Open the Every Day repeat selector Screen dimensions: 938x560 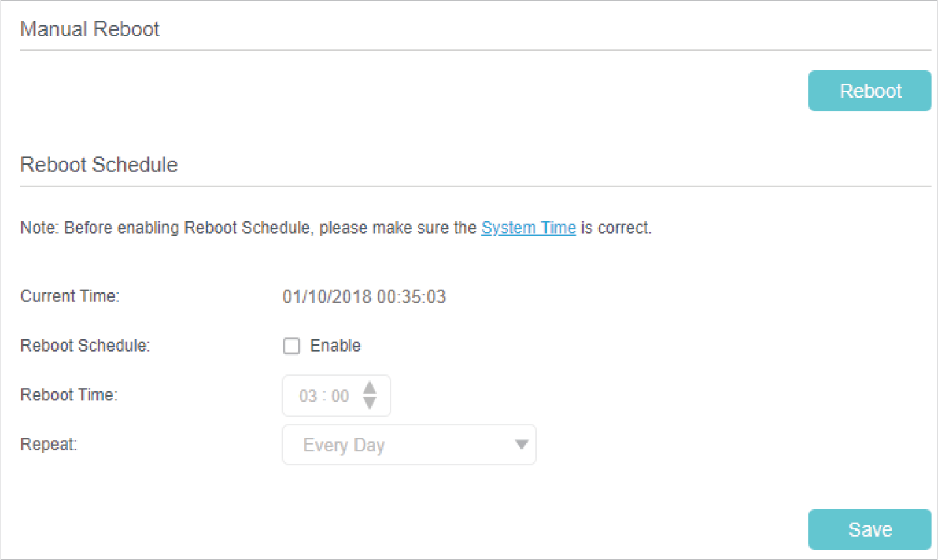(391, 445)
